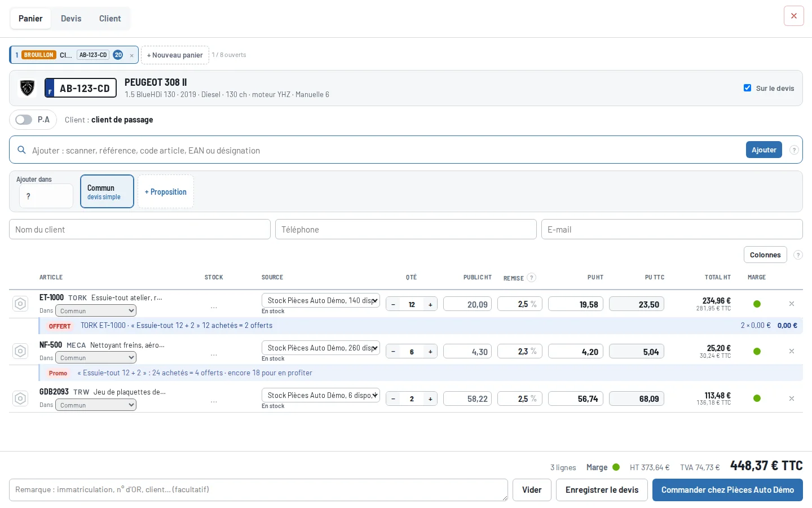This screenshot has width=812, height=508.
Task: Click the green margin dot for ET-1000
Action: point(757,304)
